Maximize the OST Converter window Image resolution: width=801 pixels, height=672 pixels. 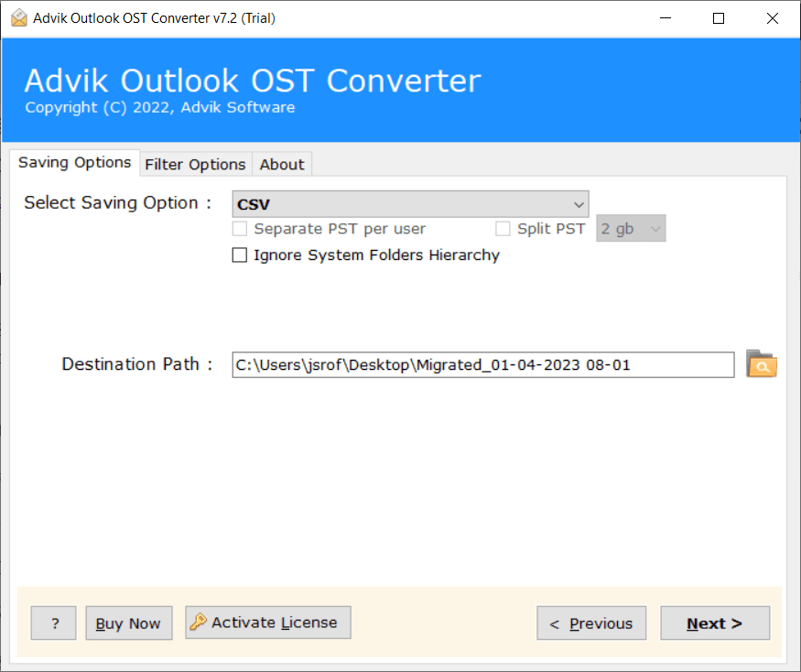click(x=719, y=18)
